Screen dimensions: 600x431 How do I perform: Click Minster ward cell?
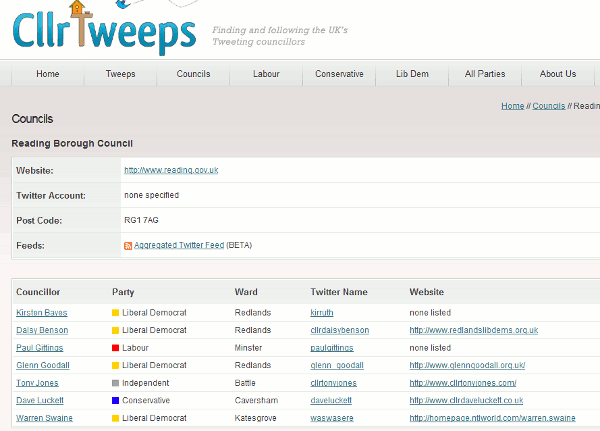(x=248, y=348)
